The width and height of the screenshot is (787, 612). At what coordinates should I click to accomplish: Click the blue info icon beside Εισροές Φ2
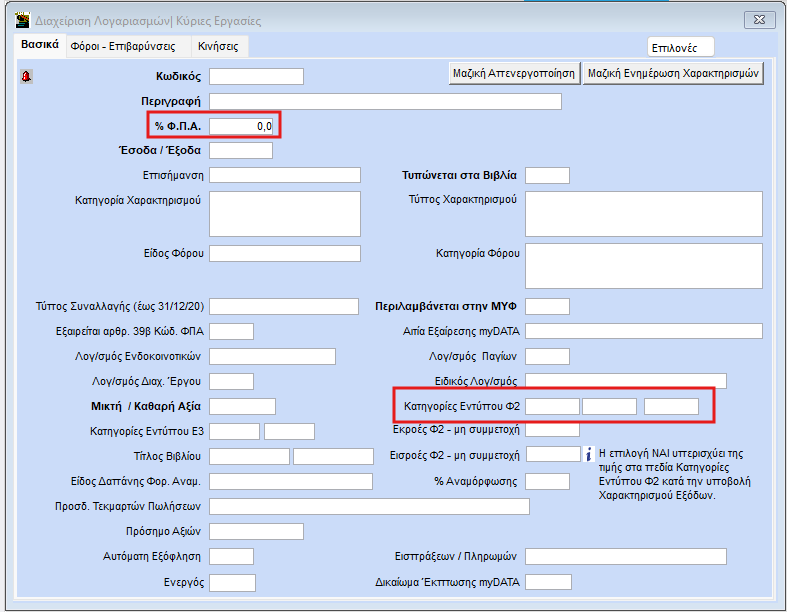click(x=590, y=454)
